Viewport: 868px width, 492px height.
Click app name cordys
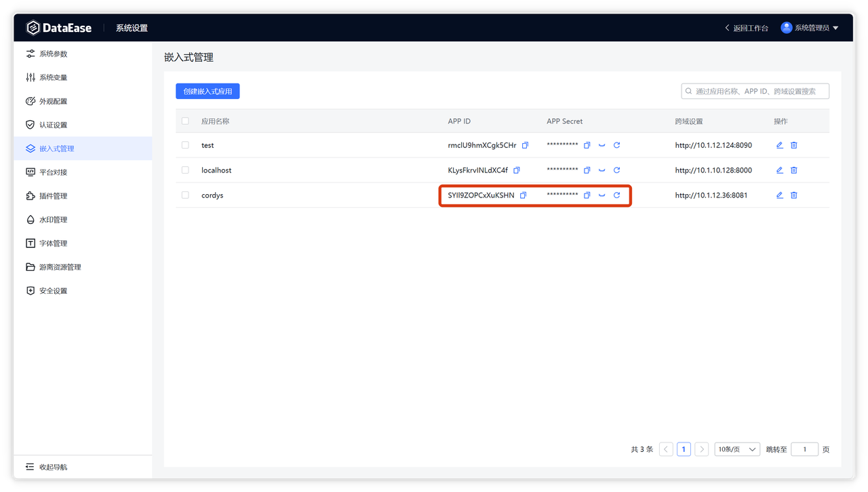coord(212,195)
